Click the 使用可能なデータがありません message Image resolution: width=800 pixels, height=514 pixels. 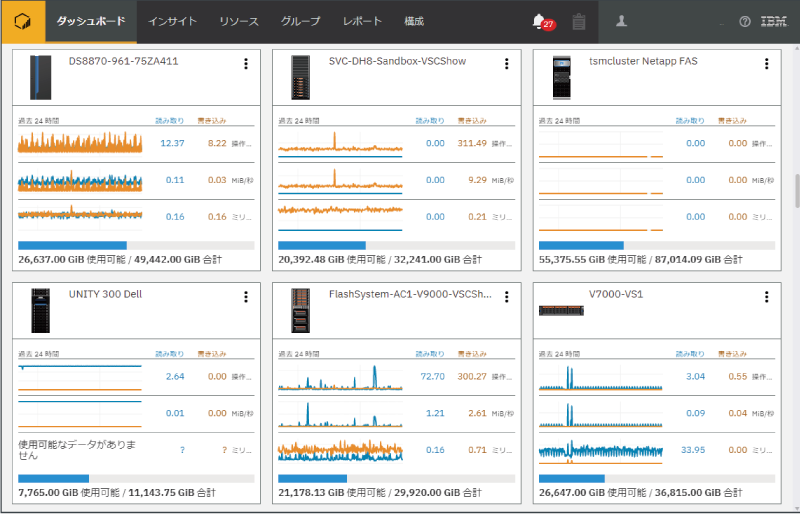pyautogui.click(x=77, y=450)
